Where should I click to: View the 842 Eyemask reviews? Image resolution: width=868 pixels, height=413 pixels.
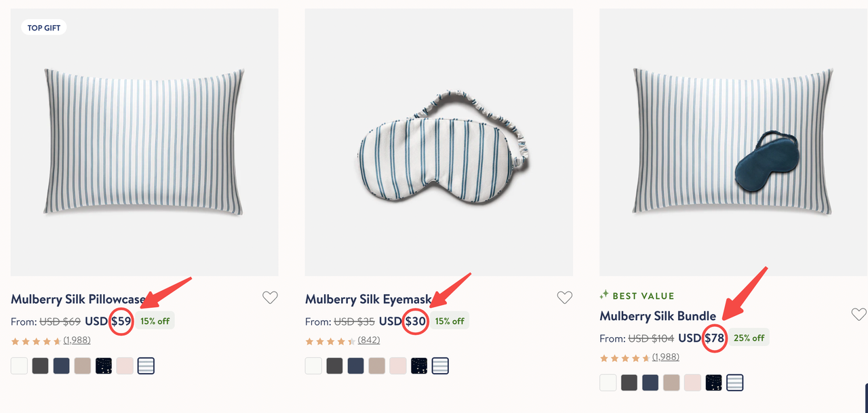tap(369, 340)
